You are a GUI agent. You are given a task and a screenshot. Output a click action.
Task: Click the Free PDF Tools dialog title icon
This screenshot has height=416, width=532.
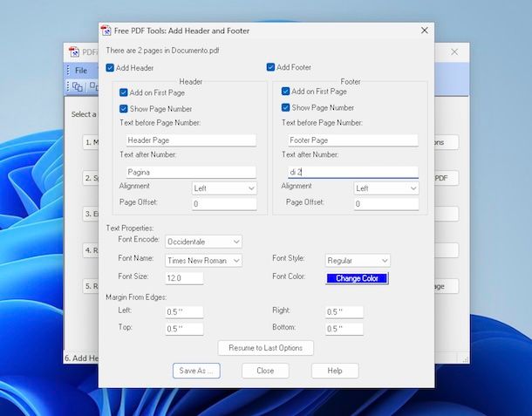tap(106, 31)
